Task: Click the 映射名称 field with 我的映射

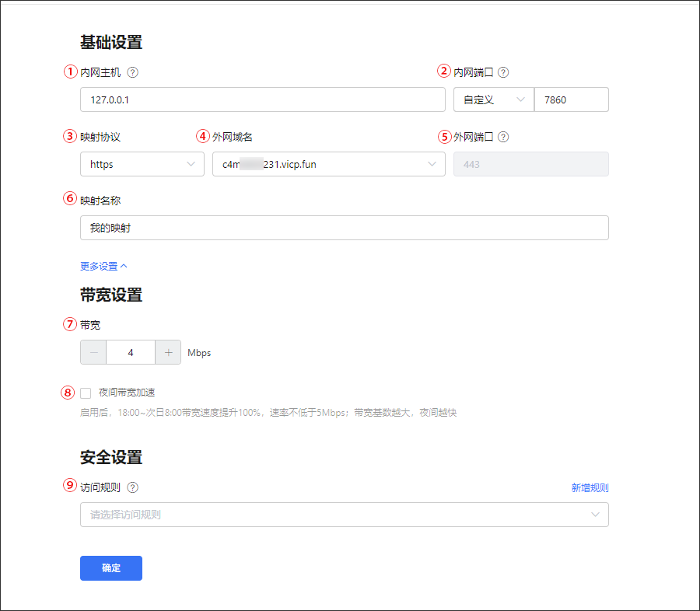Action: (344, 228)
